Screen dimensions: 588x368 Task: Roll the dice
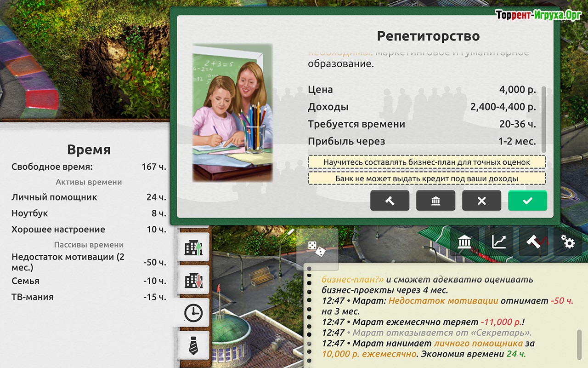click(x=317, y=248)
